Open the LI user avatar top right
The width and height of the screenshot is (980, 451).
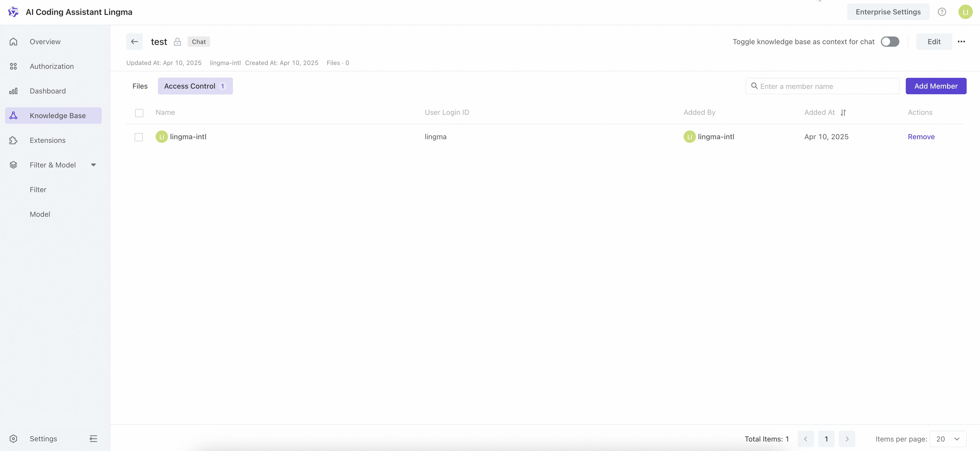point(965,12)
